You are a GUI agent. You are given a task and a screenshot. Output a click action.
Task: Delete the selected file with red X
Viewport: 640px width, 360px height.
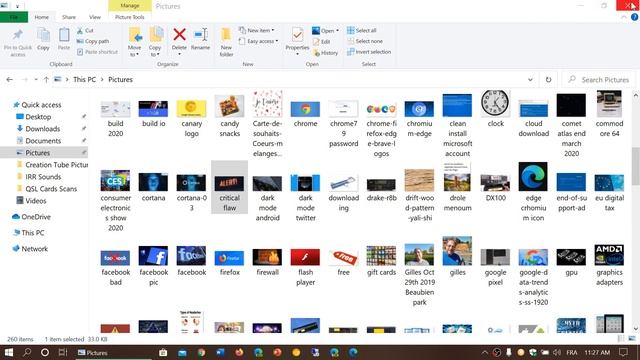pos(179,35)
